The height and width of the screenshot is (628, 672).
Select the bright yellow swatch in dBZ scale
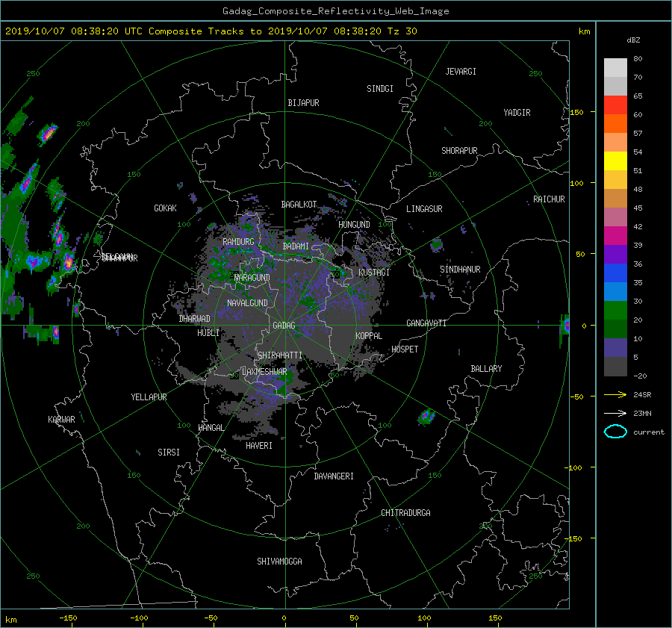coord(615,161)
